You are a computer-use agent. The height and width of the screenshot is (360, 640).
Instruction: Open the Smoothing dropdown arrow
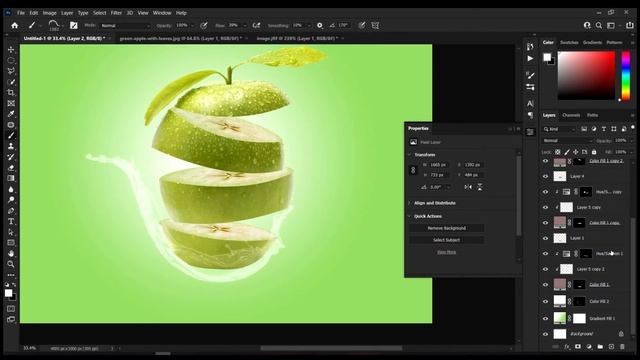(x=309, y=26)
